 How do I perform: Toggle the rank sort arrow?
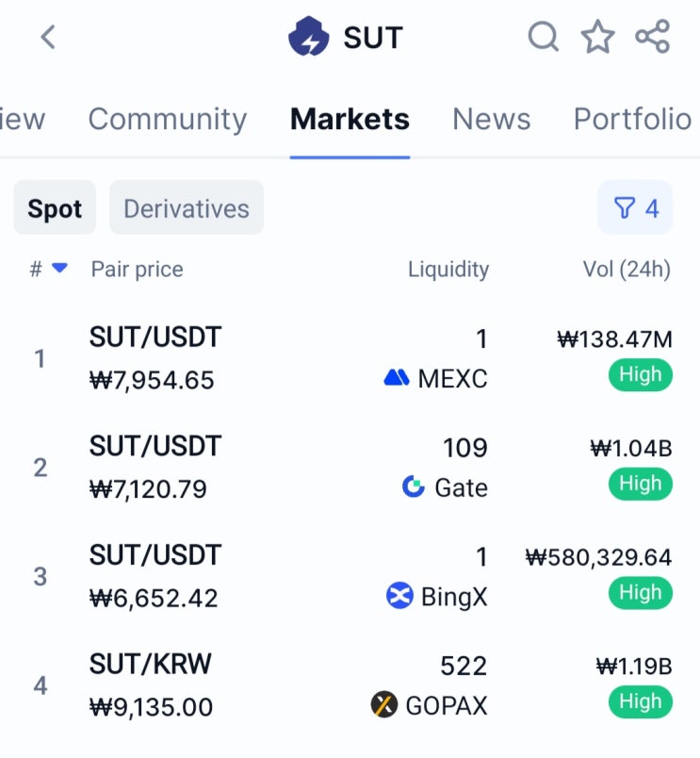coord(59,268)
